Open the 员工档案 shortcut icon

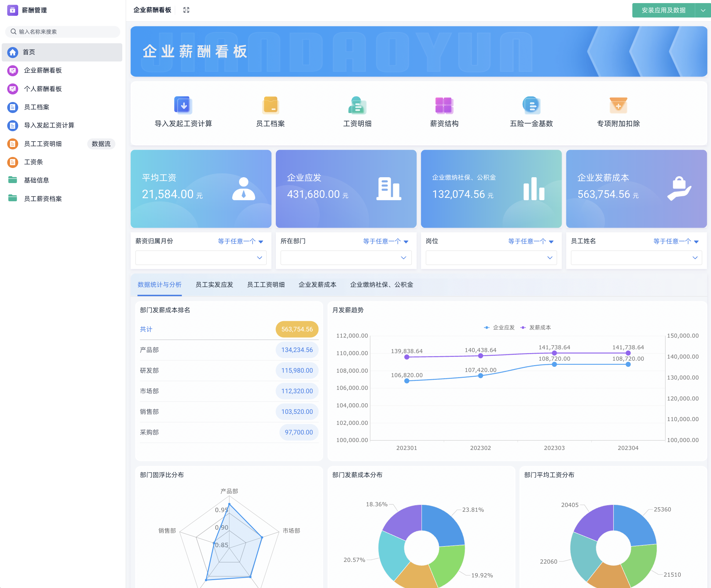coord(270,105)
